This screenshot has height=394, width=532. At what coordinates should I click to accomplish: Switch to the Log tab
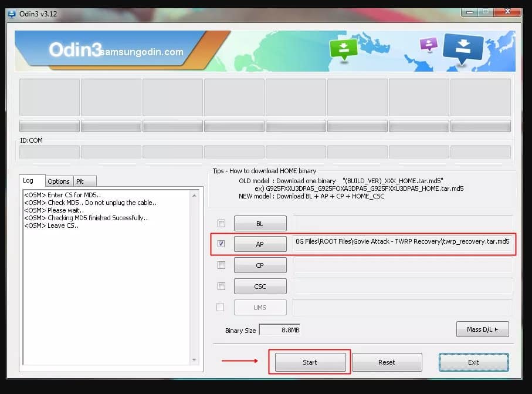point(32,180)
